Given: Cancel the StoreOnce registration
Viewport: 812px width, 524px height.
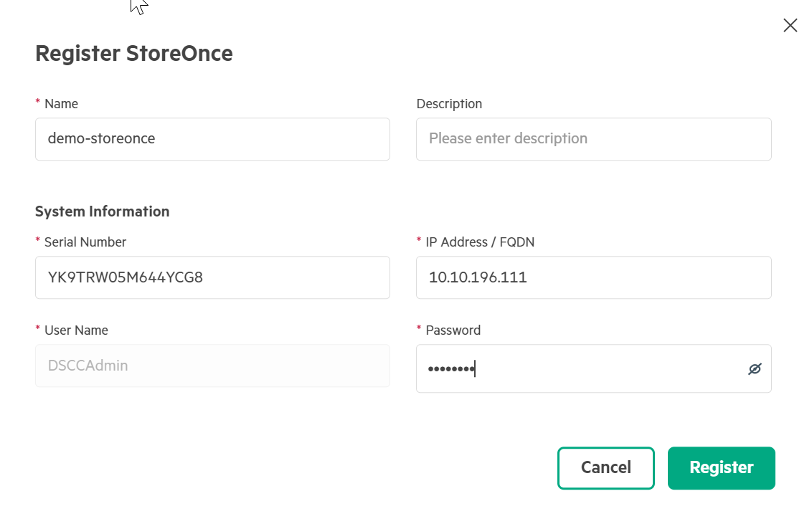Looking at the screenshot, I should coord(606,468).
